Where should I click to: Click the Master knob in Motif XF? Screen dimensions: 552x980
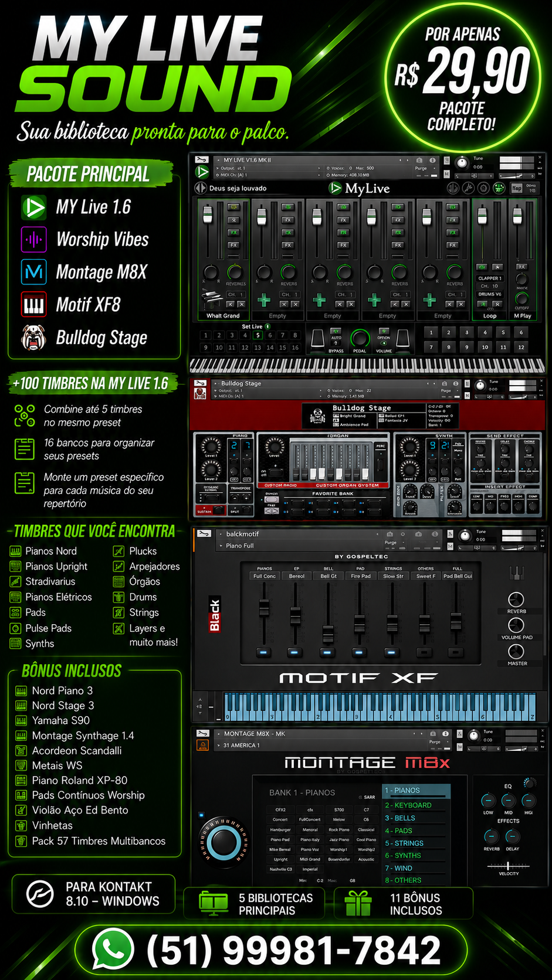[x=516, y=651]
